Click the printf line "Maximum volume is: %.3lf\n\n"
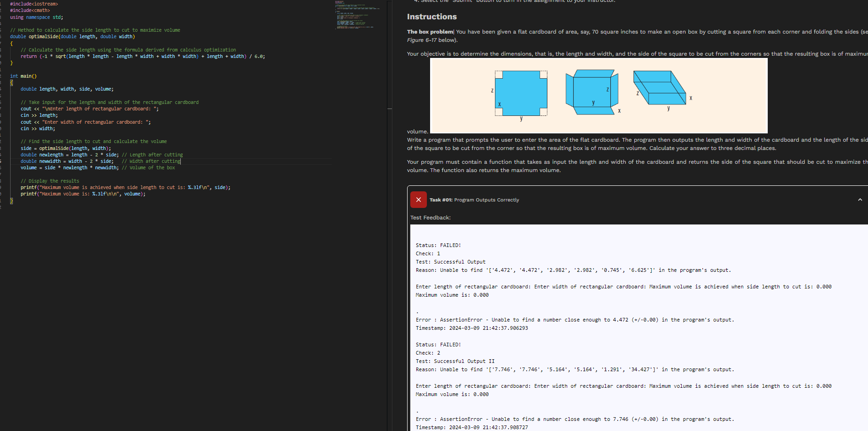The height and width of the screenshot is (431, 868). [83, 194]
